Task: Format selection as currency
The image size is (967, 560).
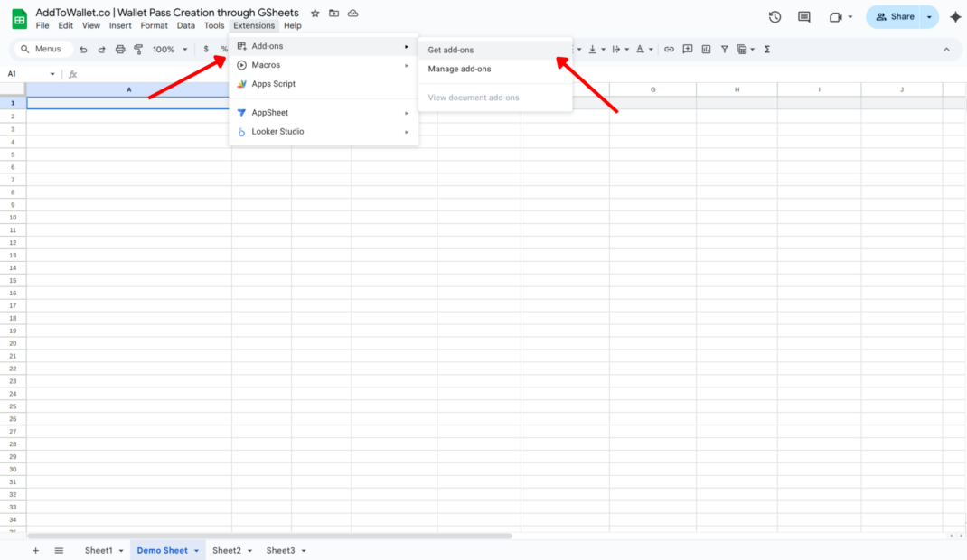Action: (x=205, y=49)
